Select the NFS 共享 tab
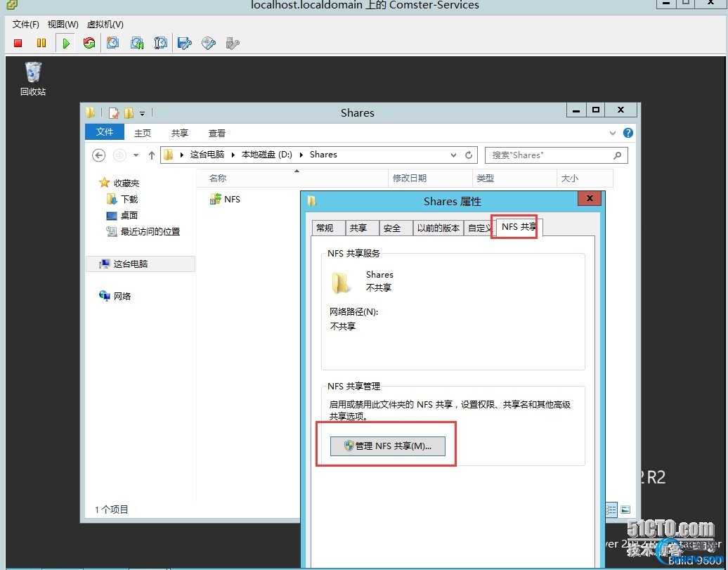Screen dimensions: 728x570 (x=518, y=227)
